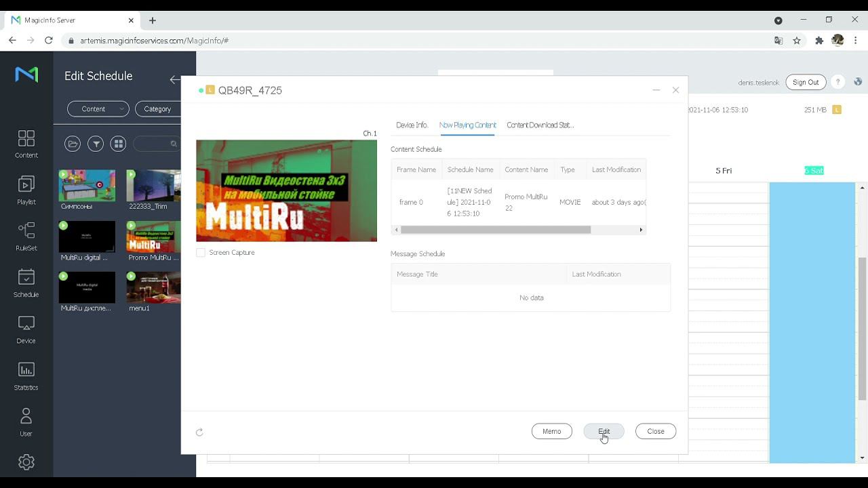The height and width of the screenshot is (488, 868).
Task: Open the Category dropdown
Action: 158,109
